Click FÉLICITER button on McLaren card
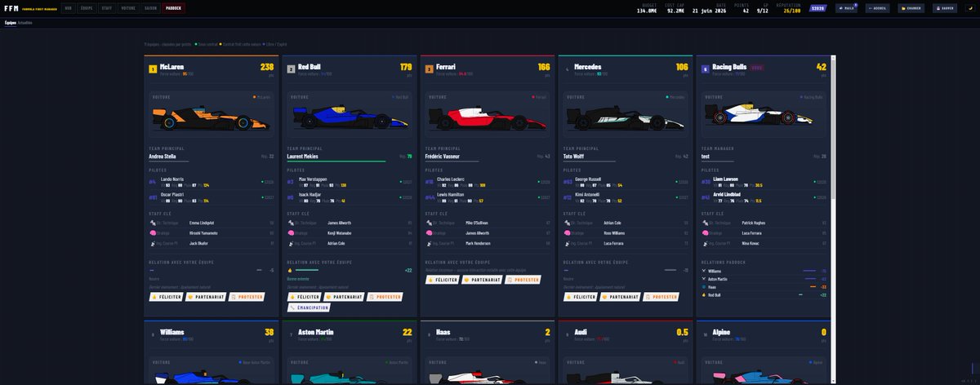The width and height of the screenshot is (980, 385). coord(165,297)
